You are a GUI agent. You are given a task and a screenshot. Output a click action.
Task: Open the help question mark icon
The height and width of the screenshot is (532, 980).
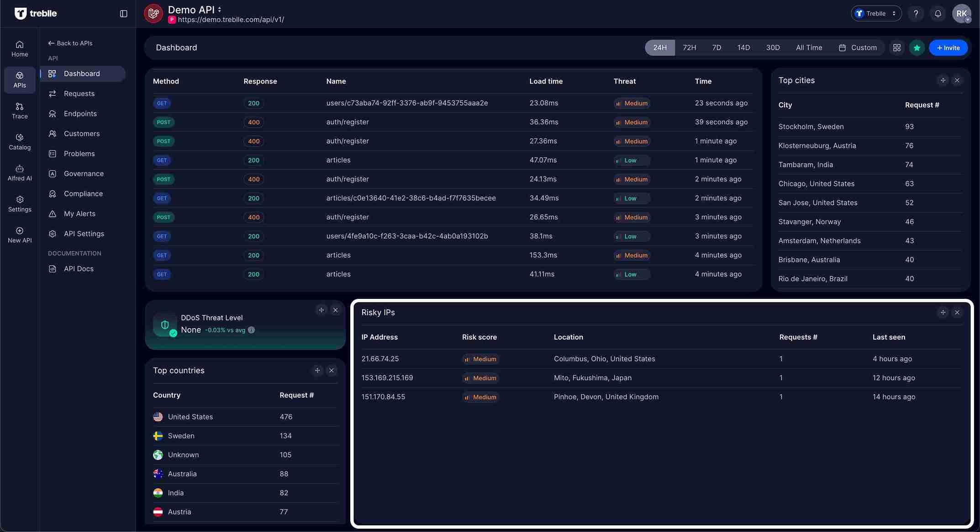click(x=916, y=14)
